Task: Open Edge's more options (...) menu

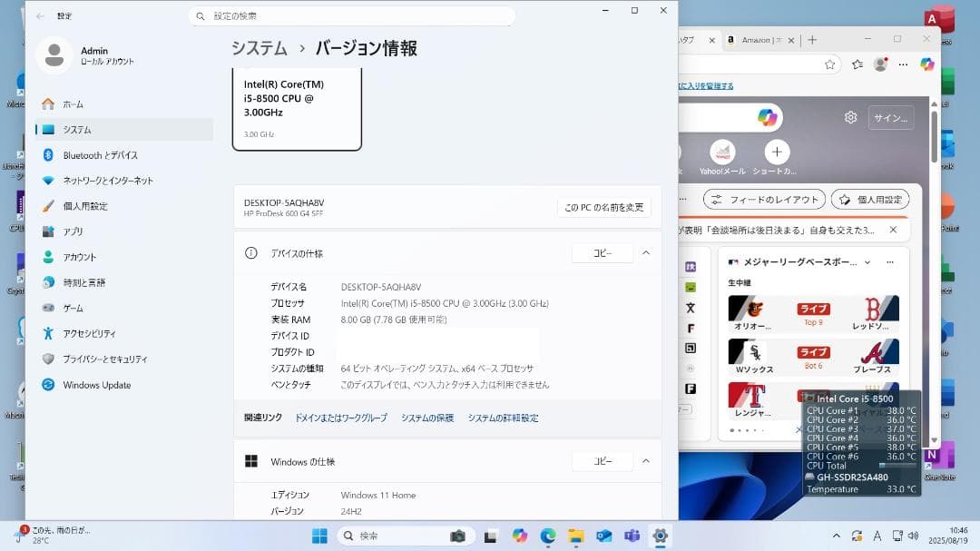Action: click(x=902, y=64)
